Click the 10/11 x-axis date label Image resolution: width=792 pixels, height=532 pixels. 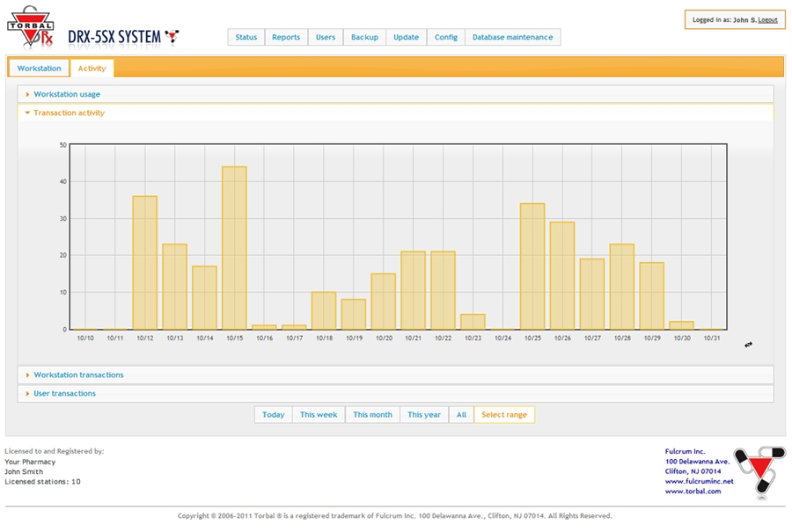click(x=115, y=339)
